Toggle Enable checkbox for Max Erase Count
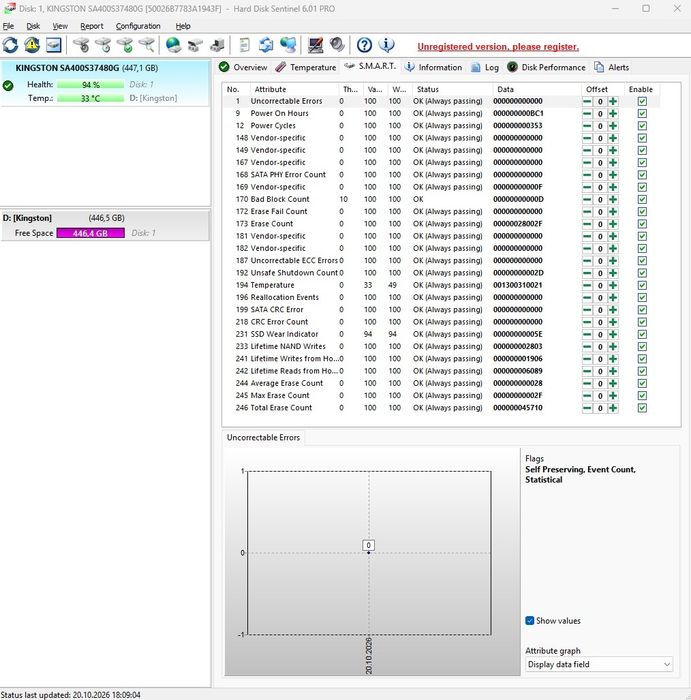The width and height of the screenshot is (691, 700). (x=642, y=396)
